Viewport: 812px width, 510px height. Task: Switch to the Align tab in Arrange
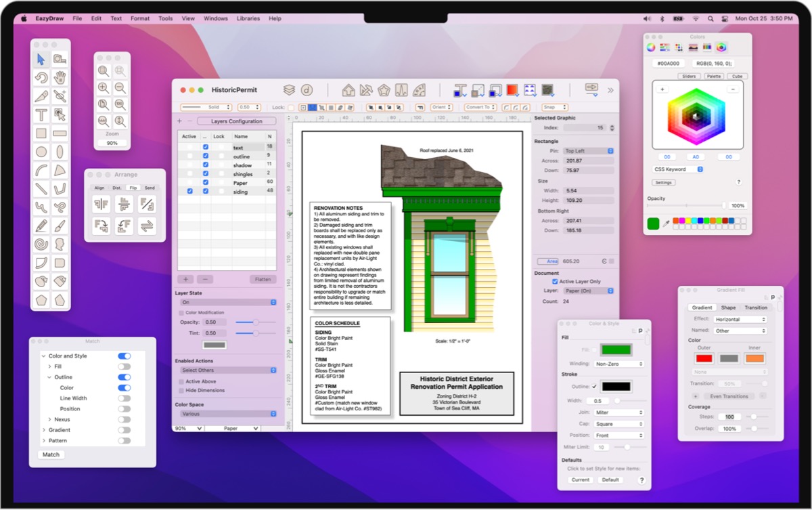pos(99,188)
